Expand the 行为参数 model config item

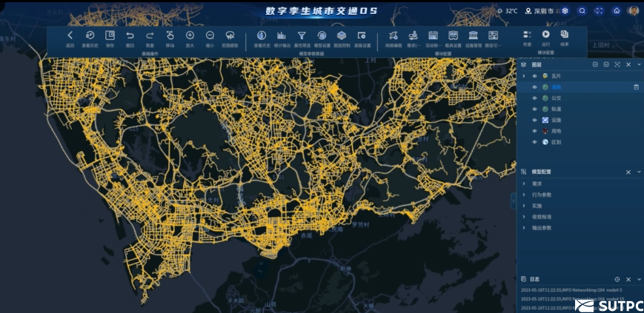click(524, 195)
